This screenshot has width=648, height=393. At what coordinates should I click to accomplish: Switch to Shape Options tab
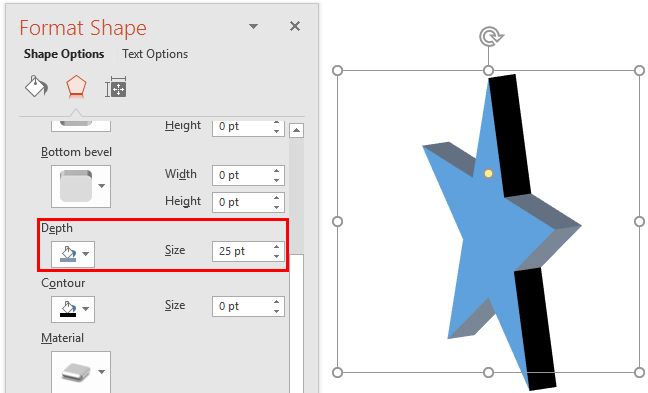[64, 54]
